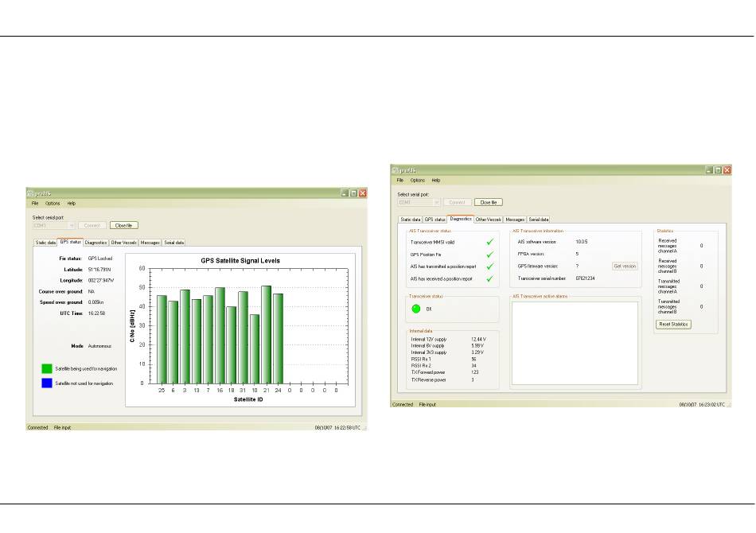Click Close file button in the GPS status window
756x533 pixels.
(x=122, y=225)
